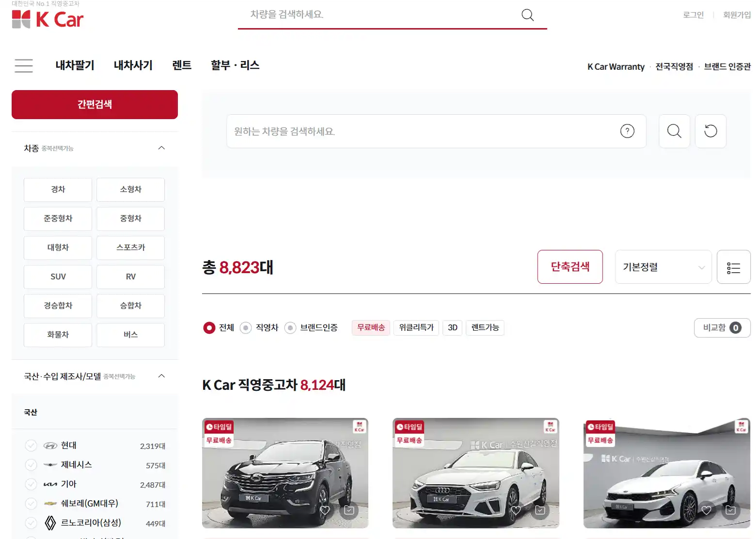Image resolution: width=756 pixels, height=539 pixels.
Task: Select the 브랜드인증 radio button
Action: 290,328
